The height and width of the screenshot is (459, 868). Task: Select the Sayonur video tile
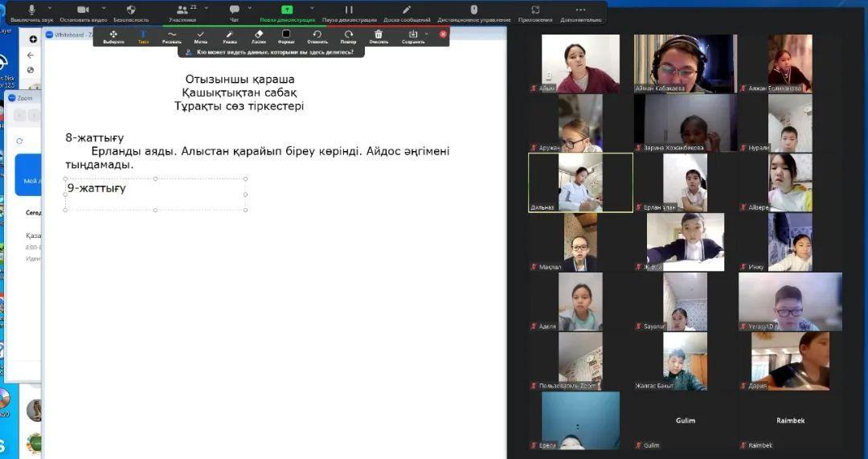686,301
